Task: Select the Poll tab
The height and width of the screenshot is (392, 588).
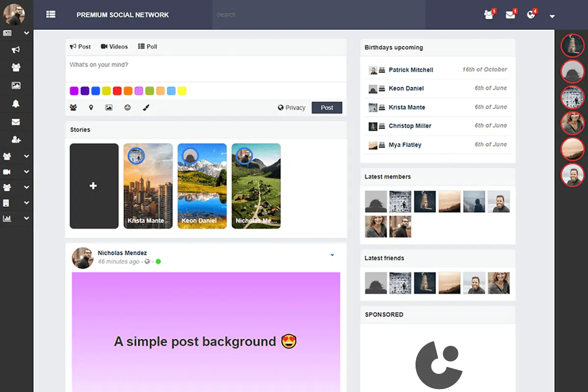Action: tap(147, 47)
